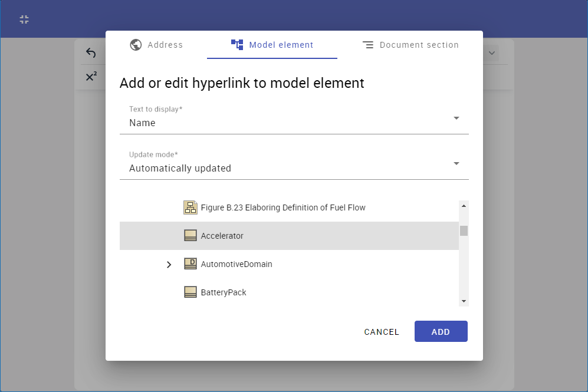Click the domain icon next to AutomotiveDomain
588x392 pixels.
[x=190, y=263]
